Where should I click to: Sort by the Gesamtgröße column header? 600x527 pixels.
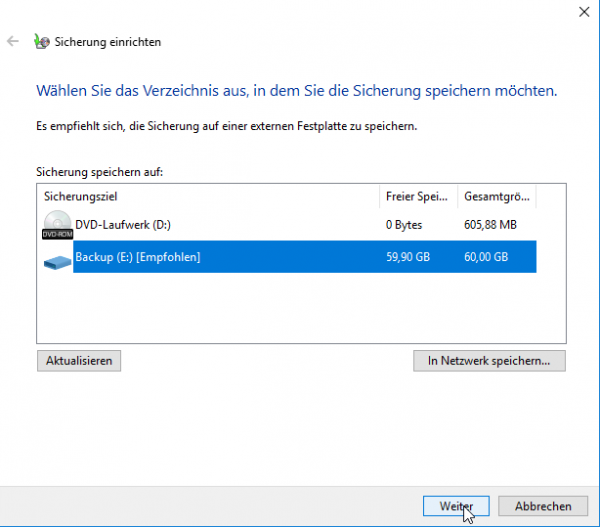497,196
